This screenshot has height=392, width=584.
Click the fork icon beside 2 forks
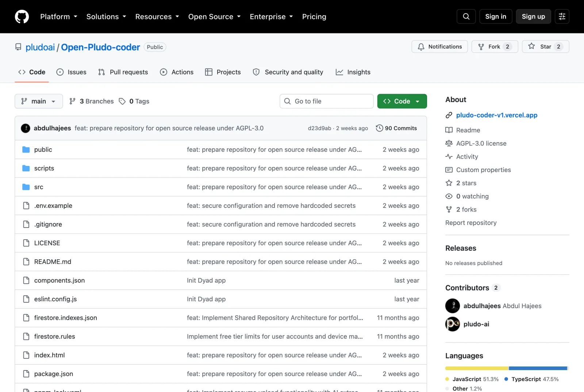tap(449, 209)
